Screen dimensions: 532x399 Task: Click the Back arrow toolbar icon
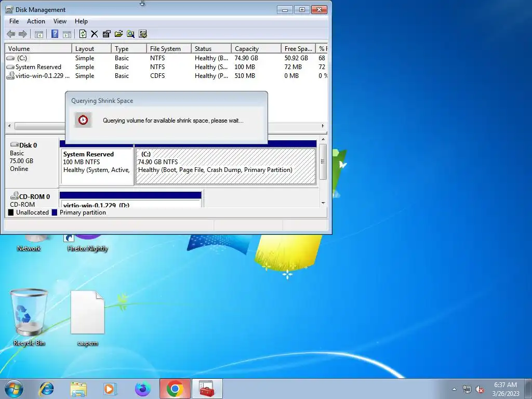(11, 34)
